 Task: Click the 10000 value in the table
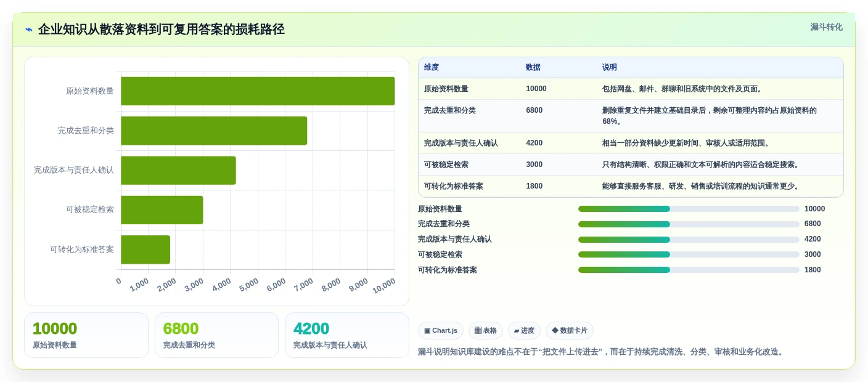pos(536,89)
